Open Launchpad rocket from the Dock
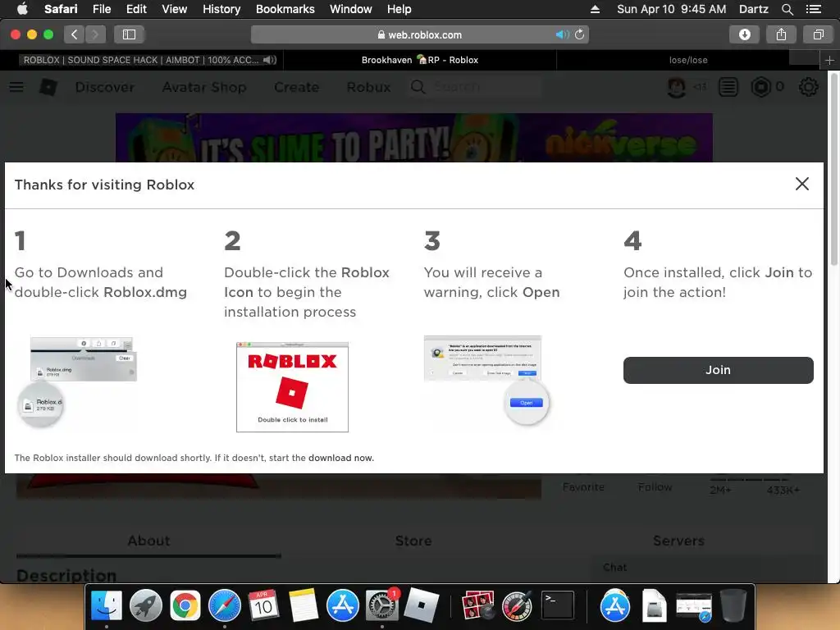This screenshot has height=630, width=840. (x=146, y=606)
